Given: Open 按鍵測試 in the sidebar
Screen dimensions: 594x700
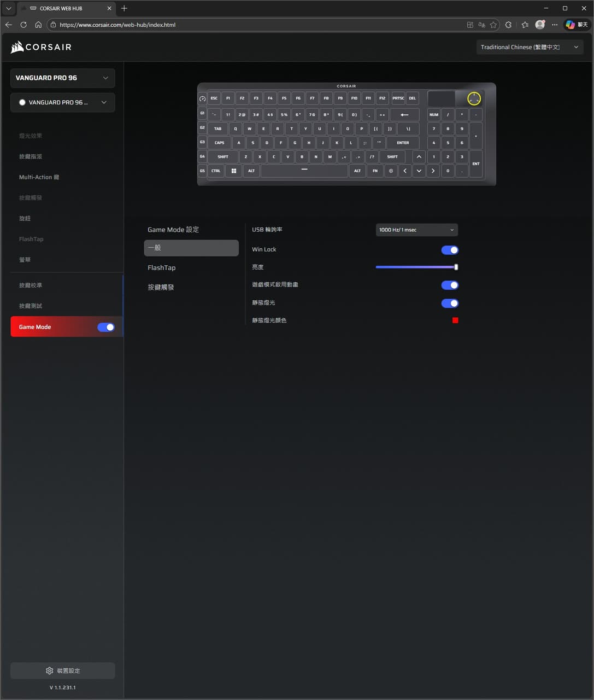Looking at the screenshot, I should pos(31,306).
